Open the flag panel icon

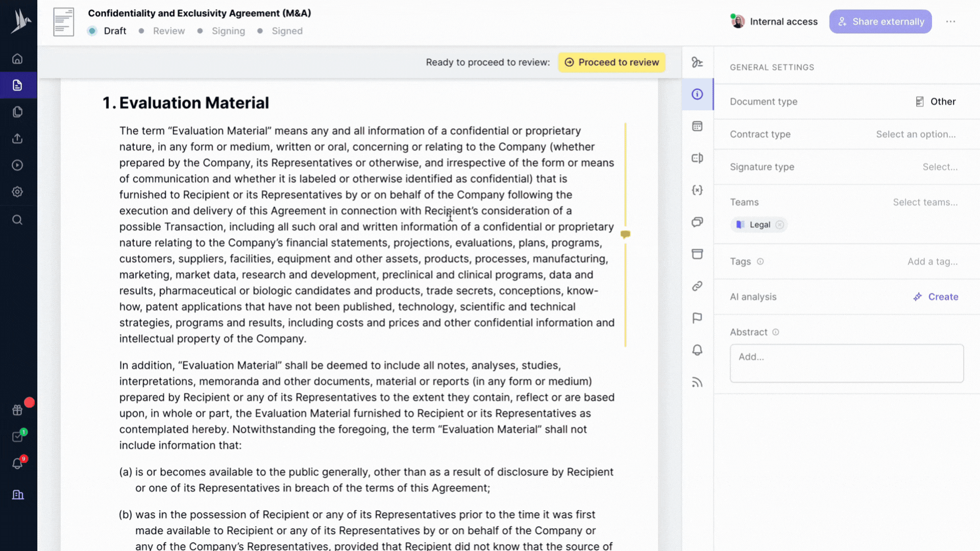697,318
